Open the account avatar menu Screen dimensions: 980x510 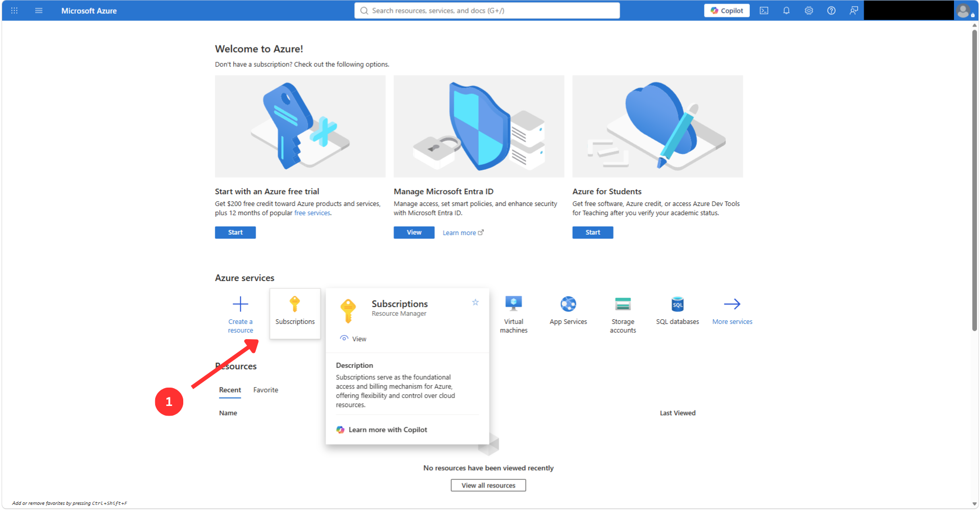point(964,11)
